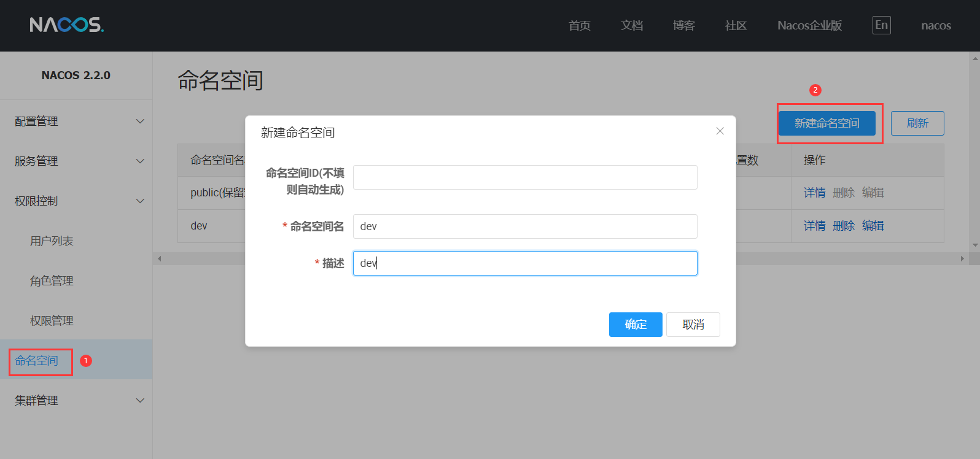
Task: Focus the 命名空间名 text field
Action: (x=524, y=226)
